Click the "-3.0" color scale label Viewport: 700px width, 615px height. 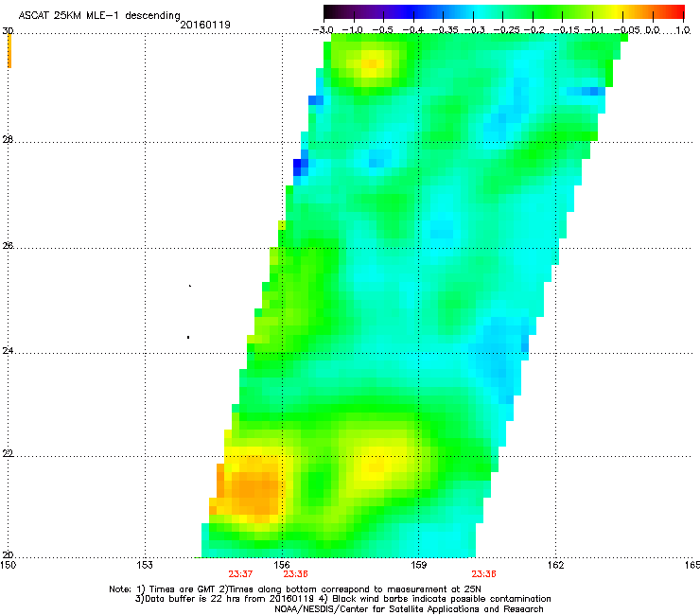point(323,30)
